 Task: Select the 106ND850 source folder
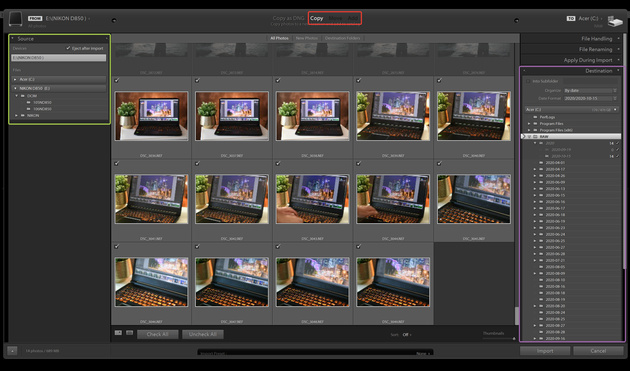tap(42, 109)
